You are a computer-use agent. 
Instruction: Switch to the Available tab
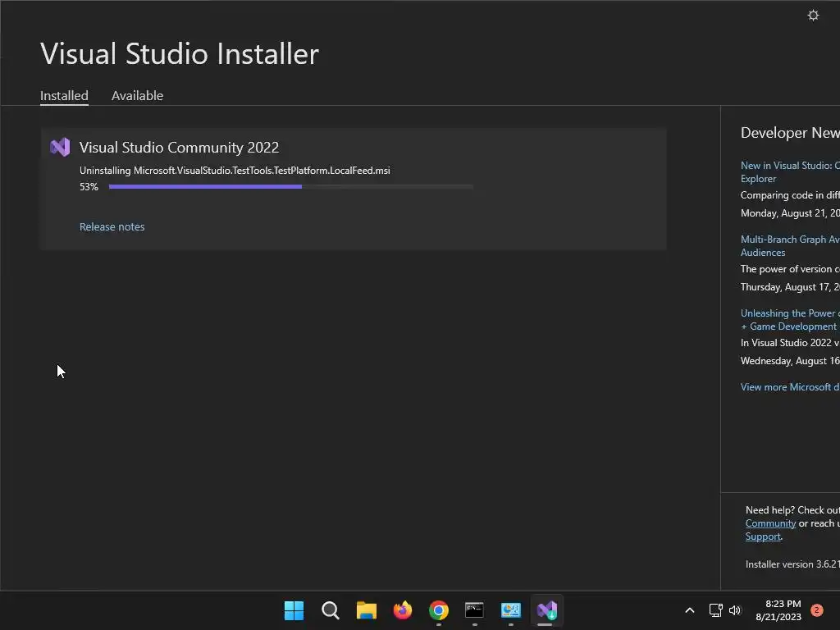(x=137, y=95)
